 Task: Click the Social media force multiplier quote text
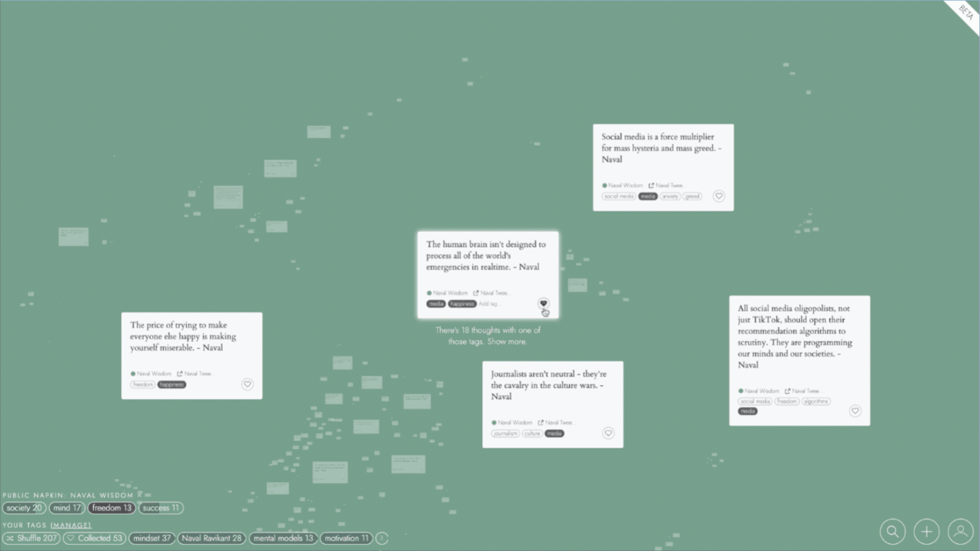(x=661, y=148)
